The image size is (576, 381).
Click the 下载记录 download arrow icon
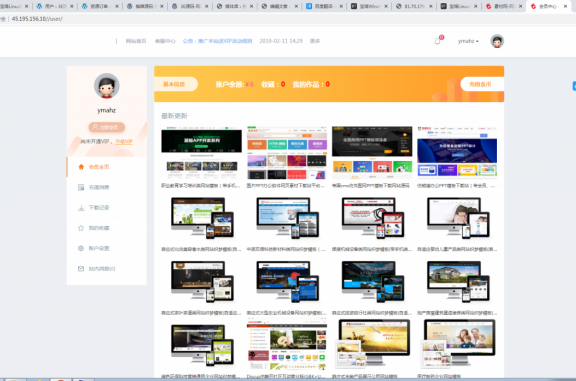(x=81, y=208)
